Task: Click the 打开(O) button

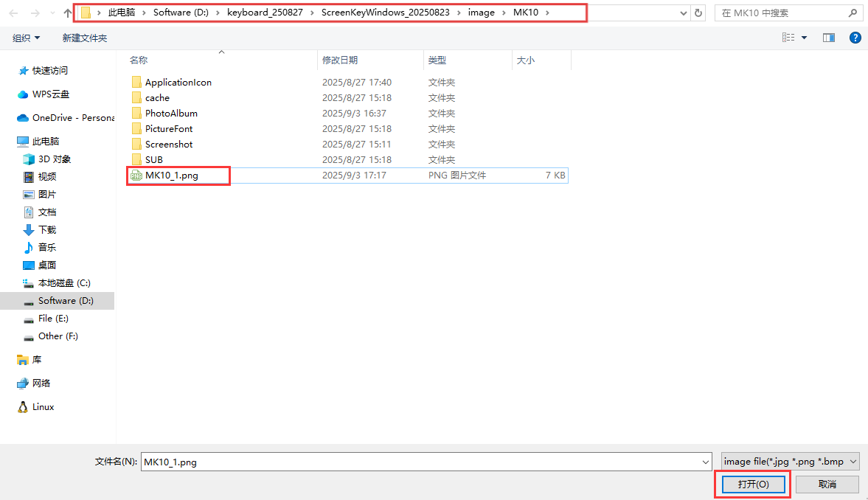Action: [753, 485]
